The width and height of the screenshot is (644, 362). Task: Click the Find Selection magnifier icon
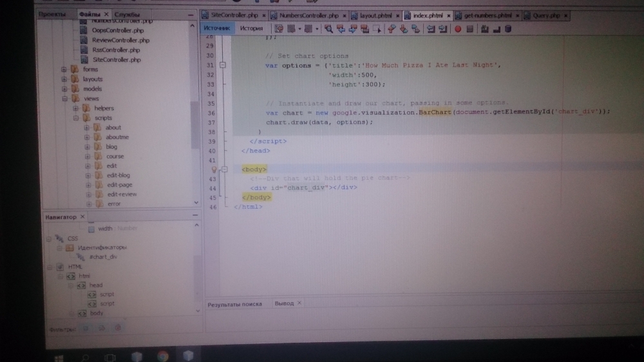(328, 28)
